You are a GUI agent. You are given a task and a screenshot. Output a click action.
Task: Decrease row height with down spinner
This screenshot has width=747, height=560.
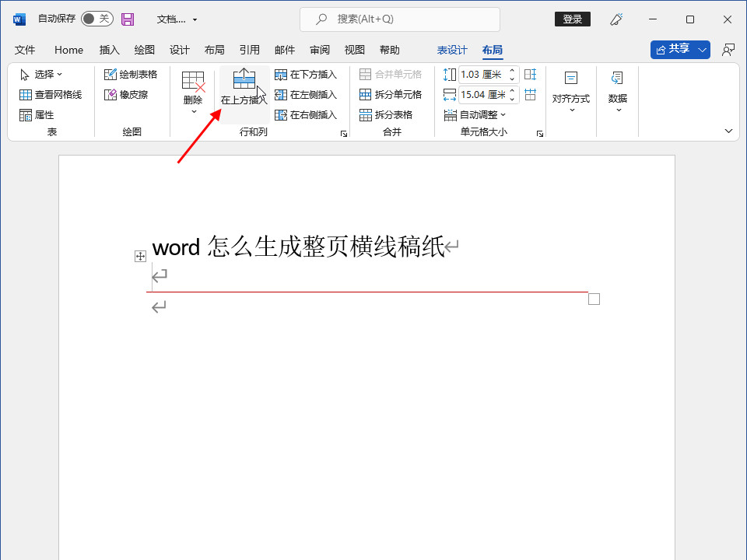512,79
